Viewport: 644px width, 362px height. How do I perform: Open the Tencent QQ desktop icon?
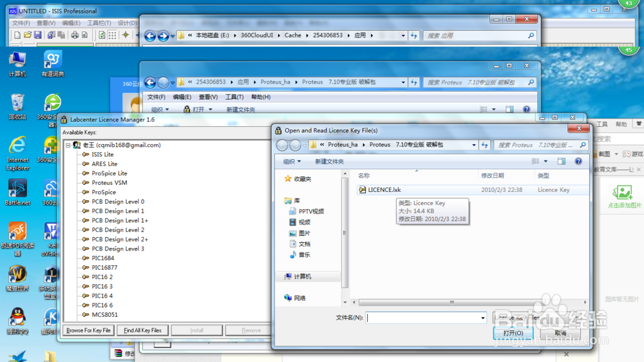(x=17, y=321)
